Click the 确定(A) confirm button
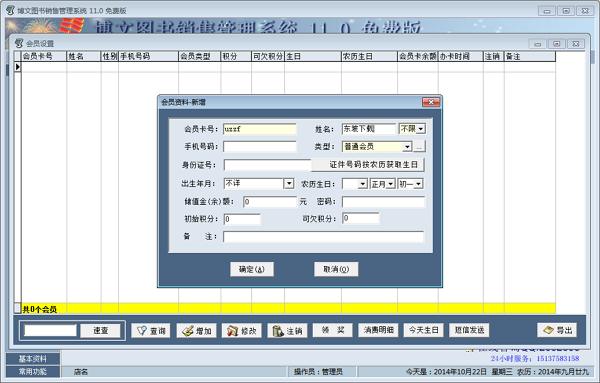Viewport: 600px width, 383px height. pyautogui.click(x=252, y=269)
